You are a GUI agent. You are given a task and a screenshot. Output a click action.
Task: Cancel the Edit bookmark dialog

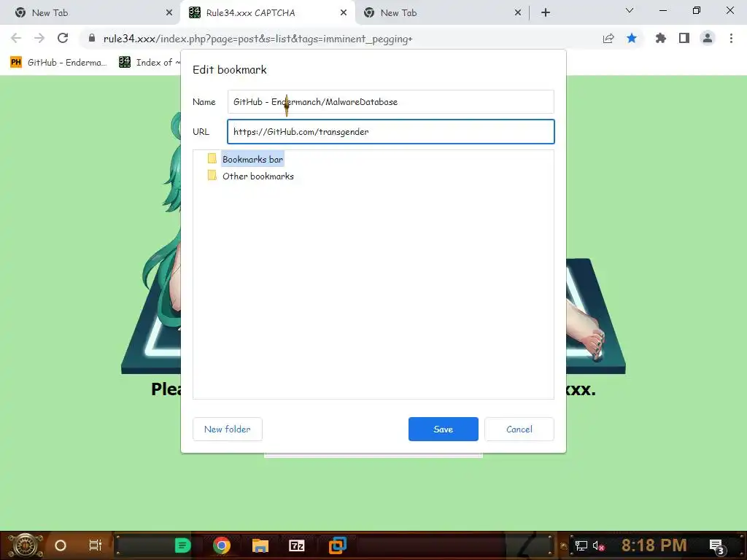pyautogui.click(x=519, y=429)
